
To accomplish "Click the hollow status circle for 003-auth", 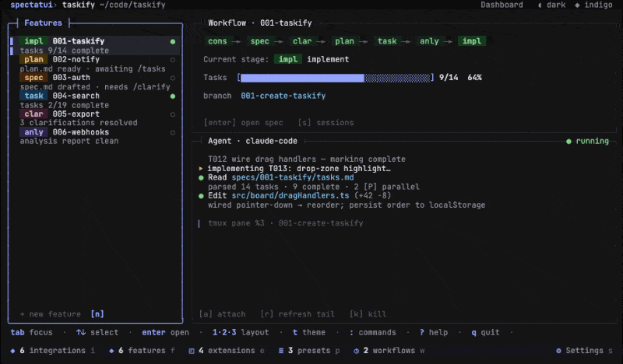I will pos(173,79).
